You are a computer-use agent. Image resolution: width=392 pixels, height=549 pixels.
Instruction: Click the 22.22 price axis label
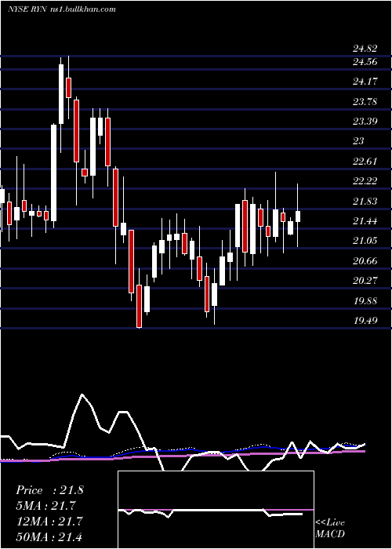point(365,181)
